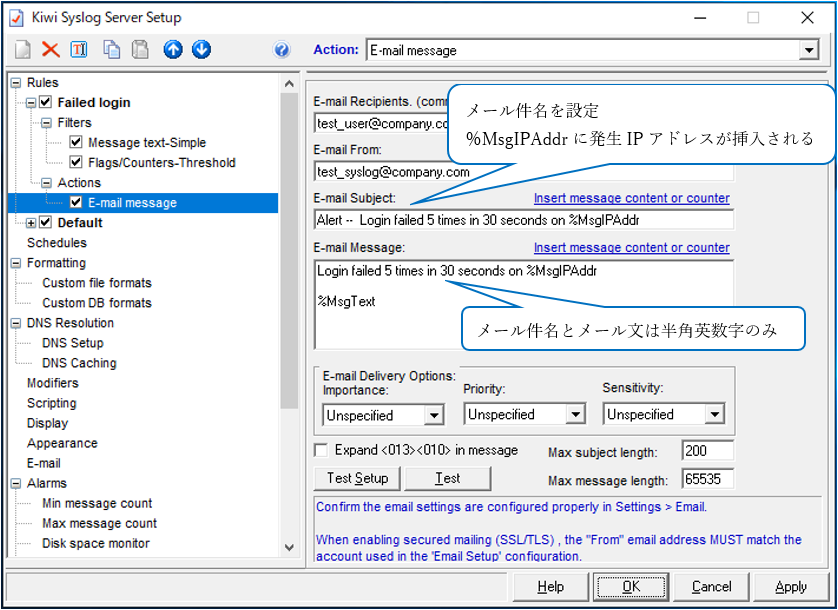The image size is (838, 610).
Task: Open the Action dropdown
Action: coord(809,50)
